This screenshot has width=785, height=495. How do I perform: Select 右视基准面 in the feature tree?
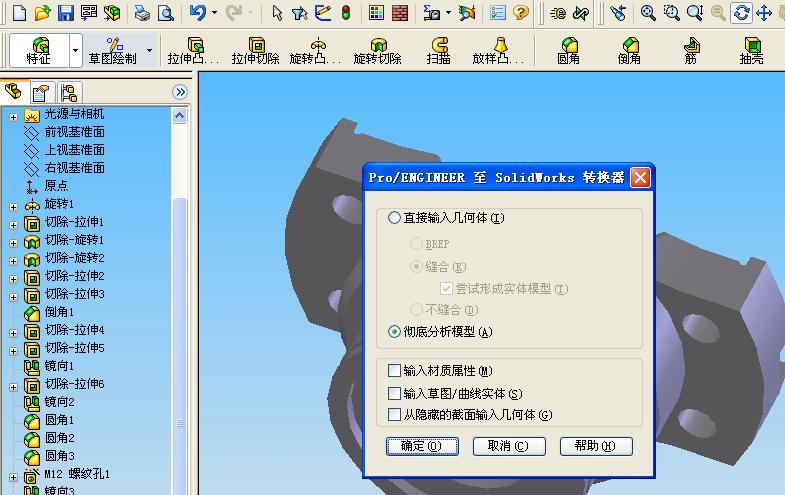(x=74, y=168)
